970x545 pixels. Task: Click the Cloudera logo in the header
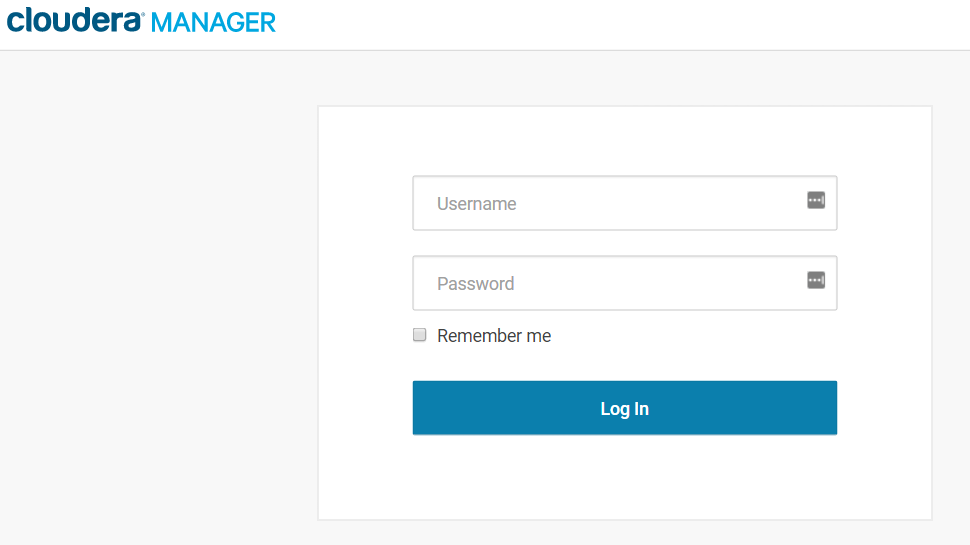75,20
